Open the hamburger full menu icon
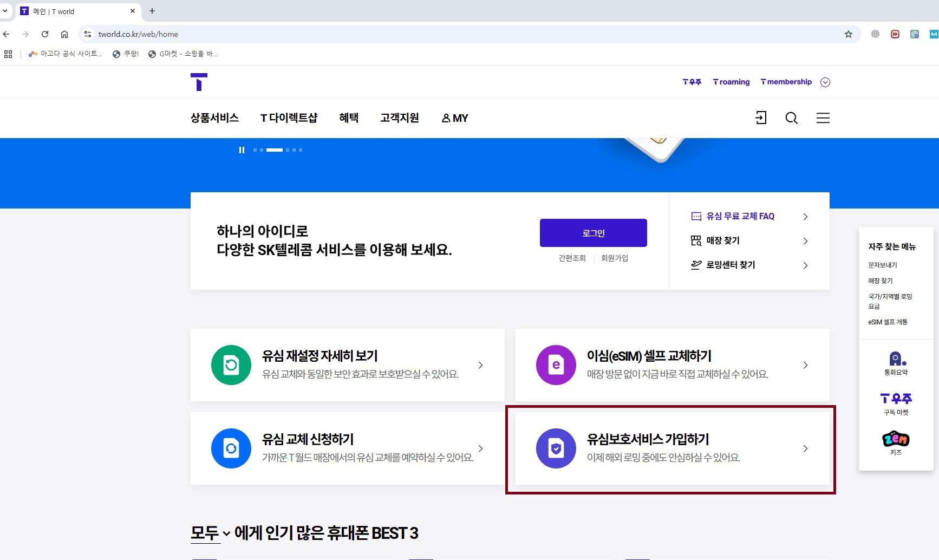 823,118
